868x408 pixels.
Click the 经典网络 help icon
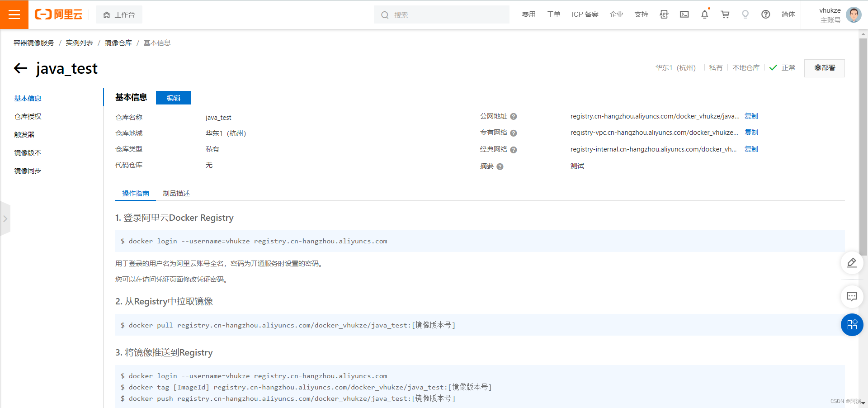[514, 150]
